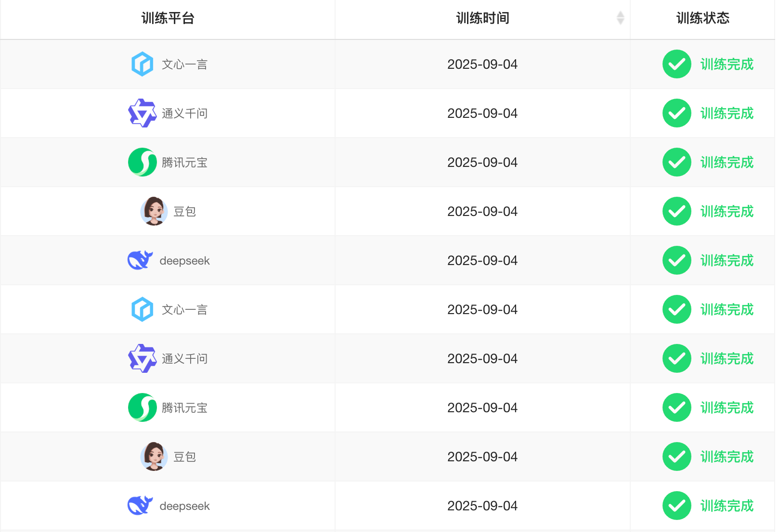Click the first 豆包 avatar icon

pyautogui.click(x=154, y=211)
